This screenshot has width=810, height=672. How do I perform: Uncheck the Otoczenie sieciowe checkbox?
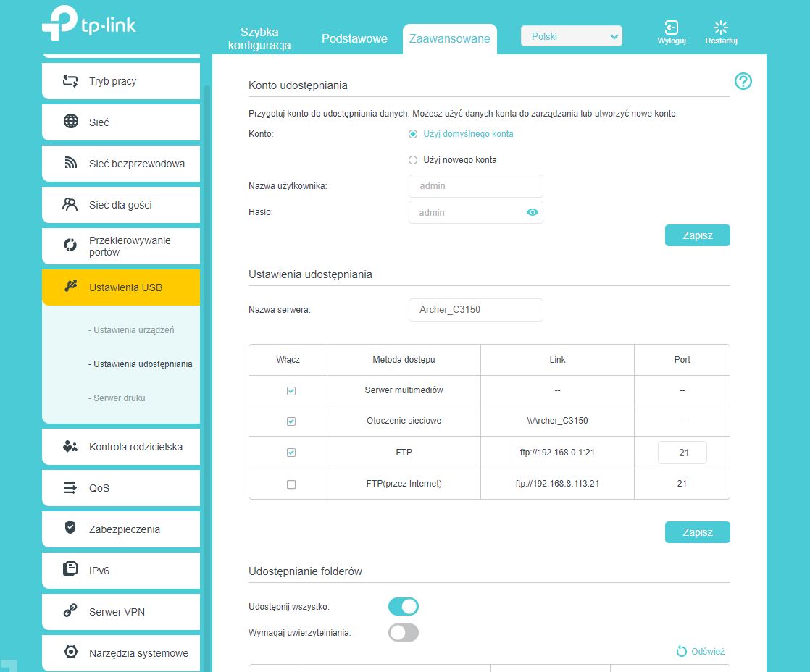[x=291, y=421]
